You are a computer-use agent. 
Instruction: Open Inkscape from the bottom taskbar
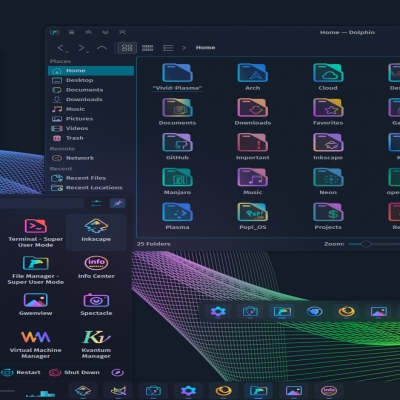coord(83,391)
